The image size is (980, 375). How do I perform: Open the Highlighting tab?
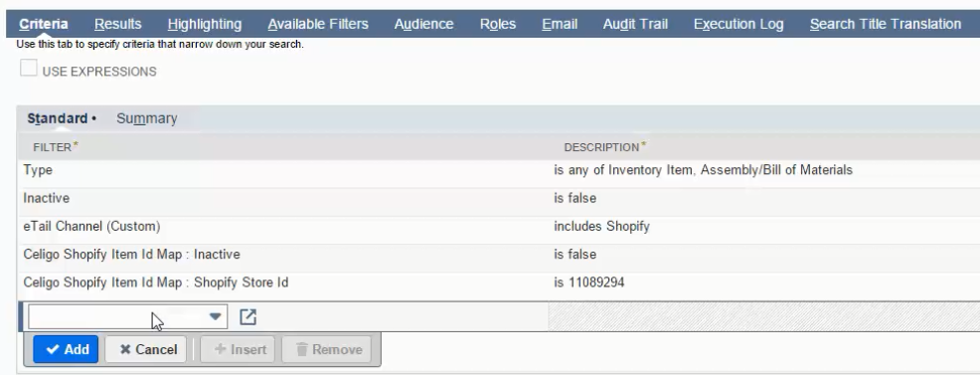(x=205, y=24)
